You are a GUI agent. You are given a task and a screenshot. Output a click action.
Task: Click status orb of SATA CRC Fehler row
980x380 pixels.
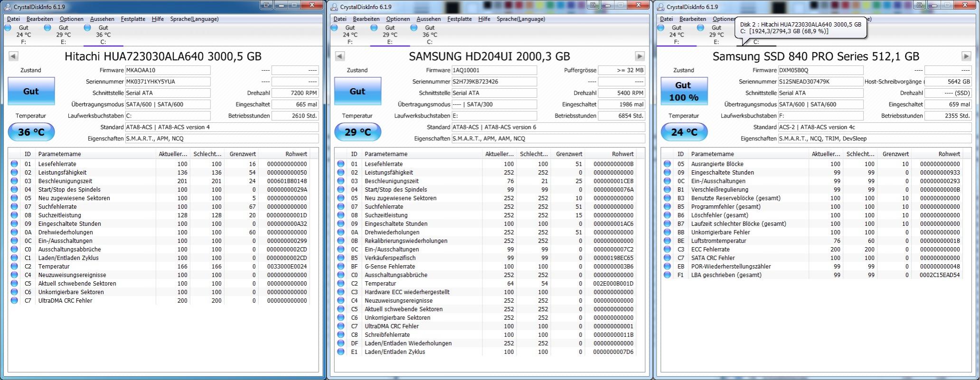[668, 258]
